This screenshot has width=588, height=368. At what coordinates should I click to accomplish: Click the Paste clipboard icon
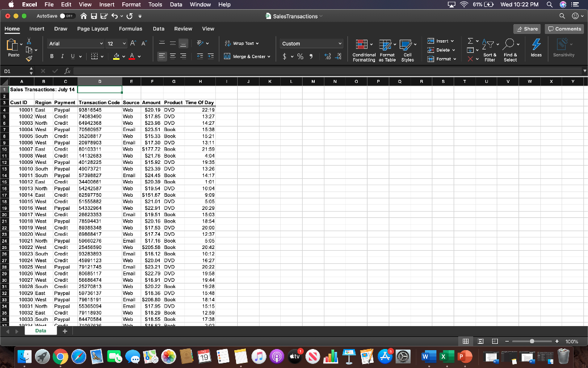(13, 45)
